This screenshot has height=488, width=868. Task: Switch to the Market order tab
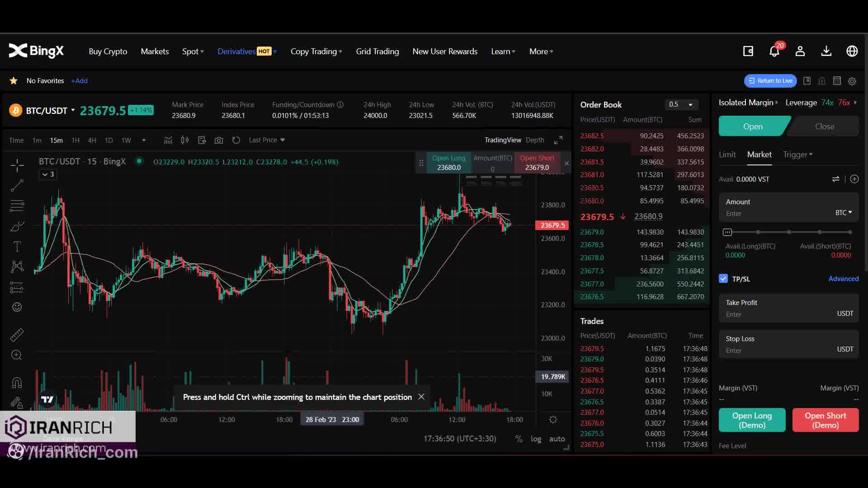coord(759,154)
